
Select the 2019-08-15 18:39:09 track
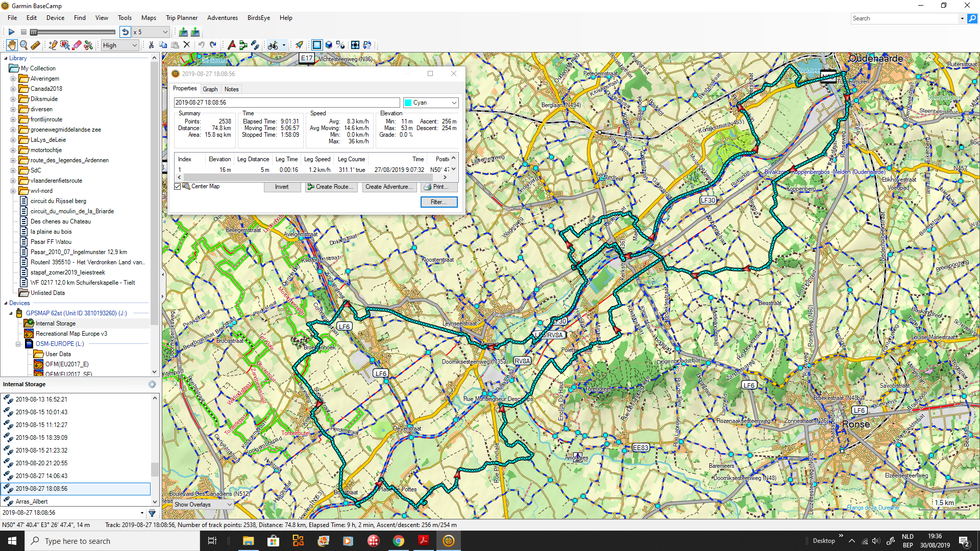(x=41, y=438)
